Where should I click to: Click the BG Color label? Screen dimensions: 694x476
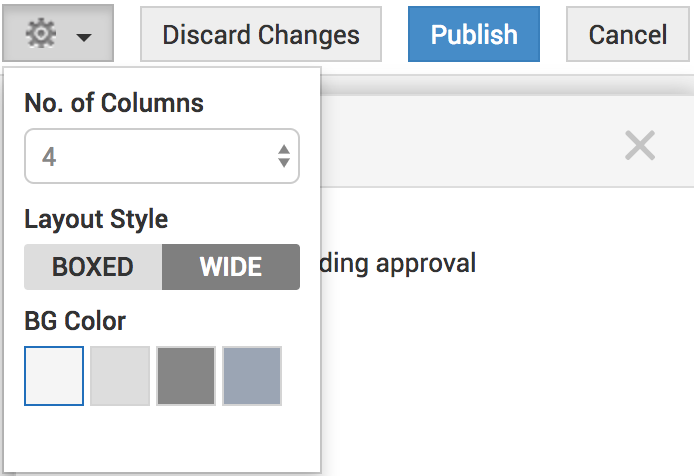[75, 321]
